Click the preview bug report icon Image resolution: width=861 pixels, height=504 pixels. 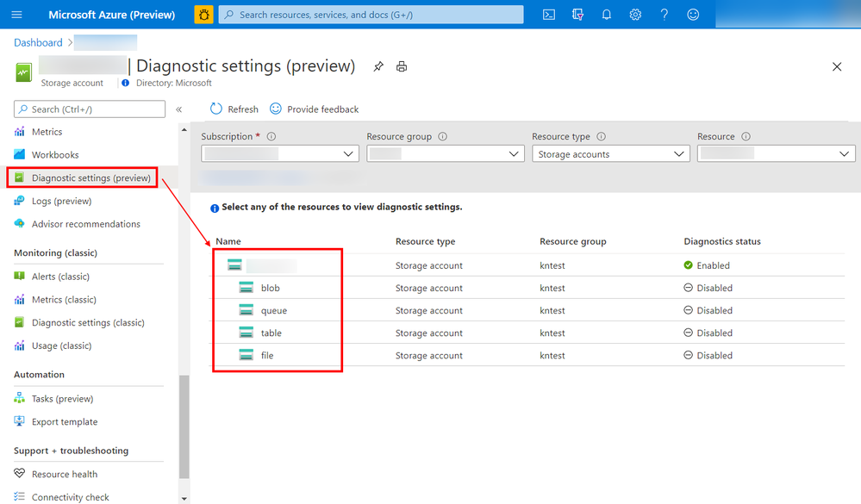[203, 15]
